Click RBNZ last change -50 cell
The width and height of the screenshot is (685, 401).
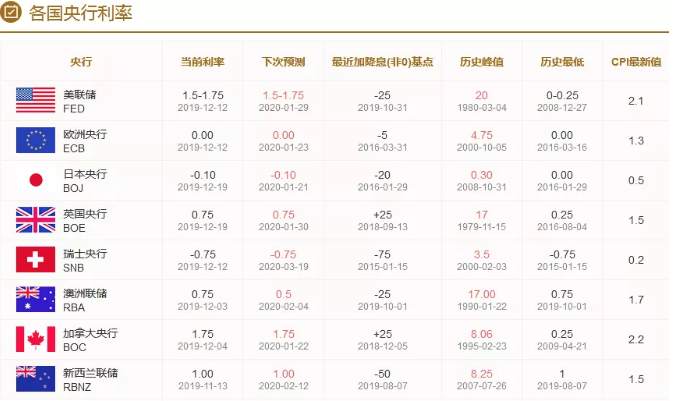[382, 379]
